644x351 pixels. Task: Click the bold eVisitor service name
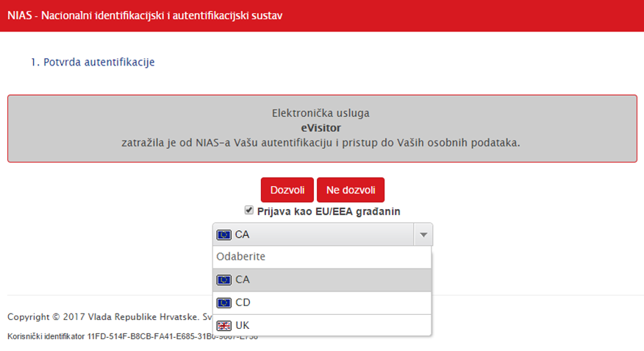(321, 128)
